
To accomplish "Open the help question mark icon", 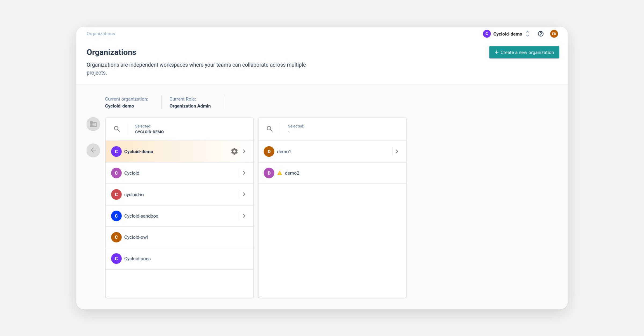I will coord(540,34).
